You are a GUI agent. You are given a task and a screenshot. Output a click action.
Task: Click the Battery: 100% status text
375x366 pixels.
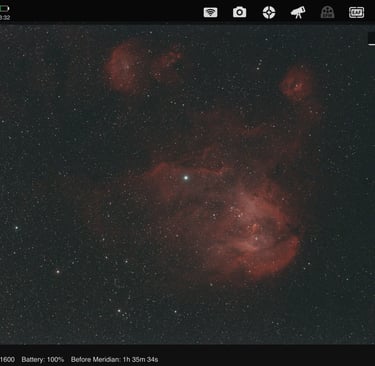[43, 360]
